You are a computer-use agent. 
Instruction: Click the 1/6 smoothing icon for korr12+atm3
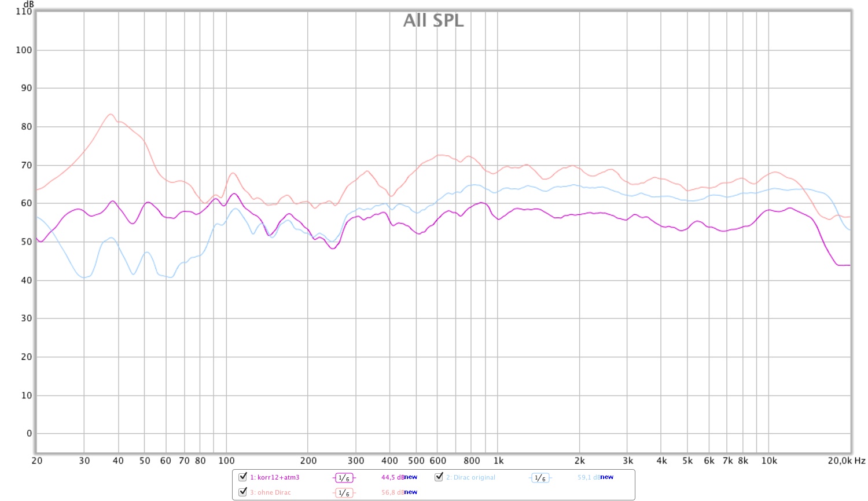344,478
